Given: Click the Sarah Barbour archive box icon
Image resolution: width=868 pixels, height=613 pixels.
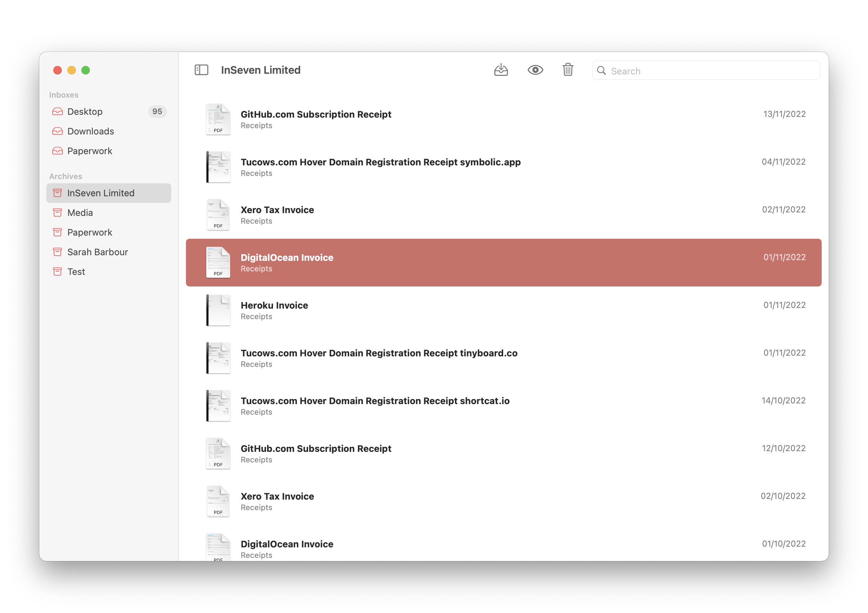Looking at the screenshot, I should pyautogui.click(x=58, y=252).
